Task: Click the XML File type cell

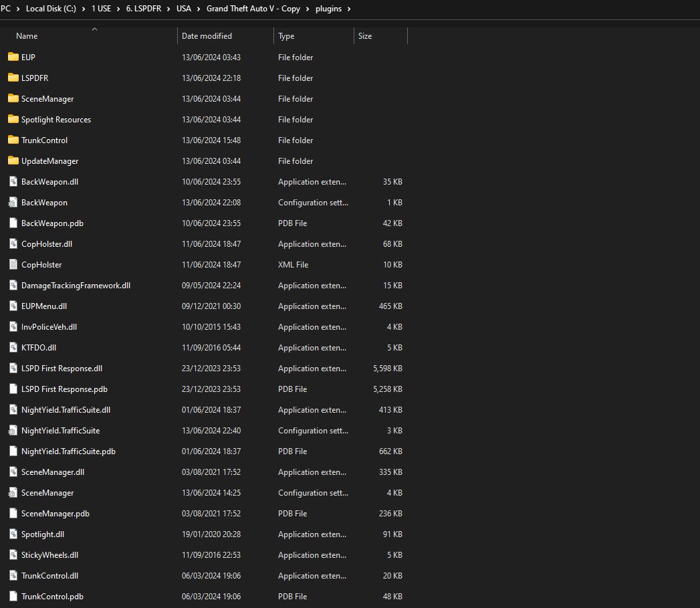Action: (293, 264)
